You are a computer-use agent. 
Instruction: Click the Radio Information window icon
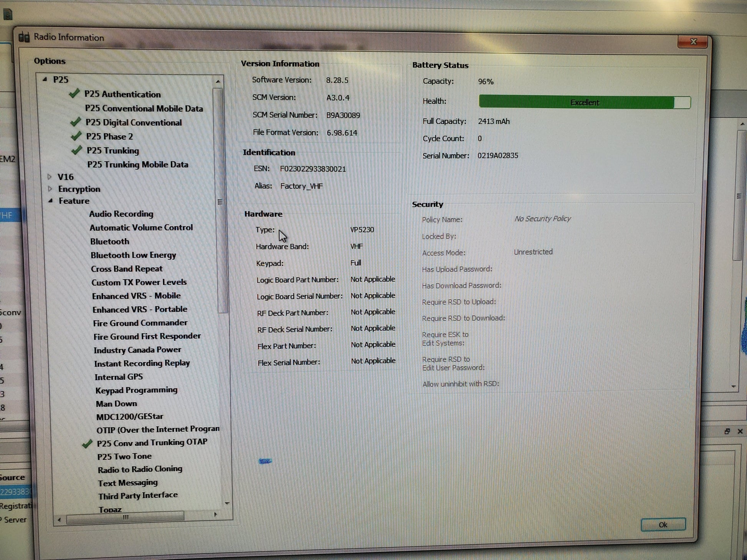click(x=24, y=37)
